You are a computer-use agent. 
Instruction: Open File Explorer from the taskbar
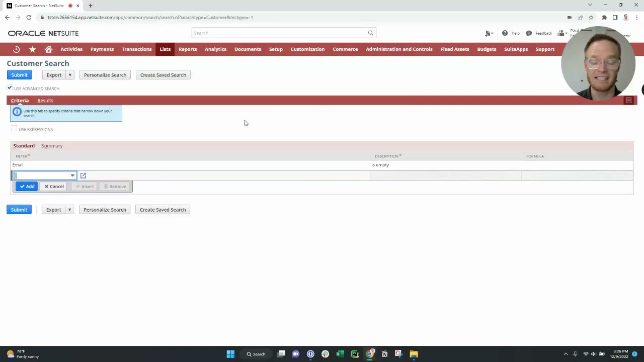[414, 354]
